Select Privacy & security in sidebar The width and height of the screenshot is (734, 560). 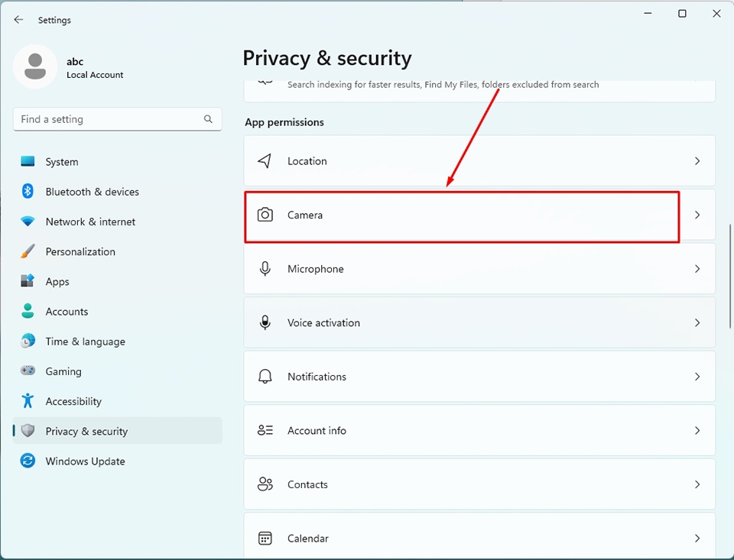point(117,430)
